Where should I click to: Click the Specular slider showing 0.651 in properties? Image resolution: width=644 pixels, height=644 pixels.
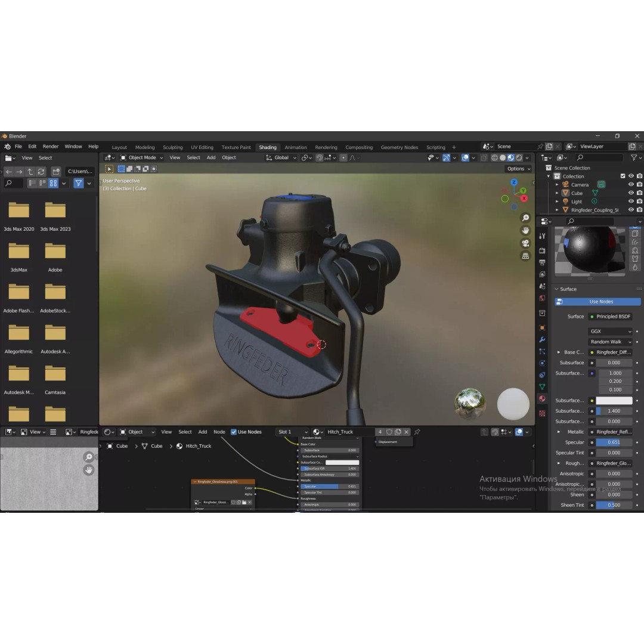[614, 442]
